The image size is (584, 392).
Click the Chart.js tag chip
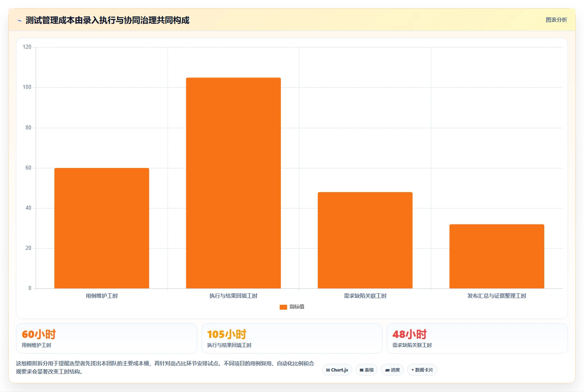(x=337, y=370)
